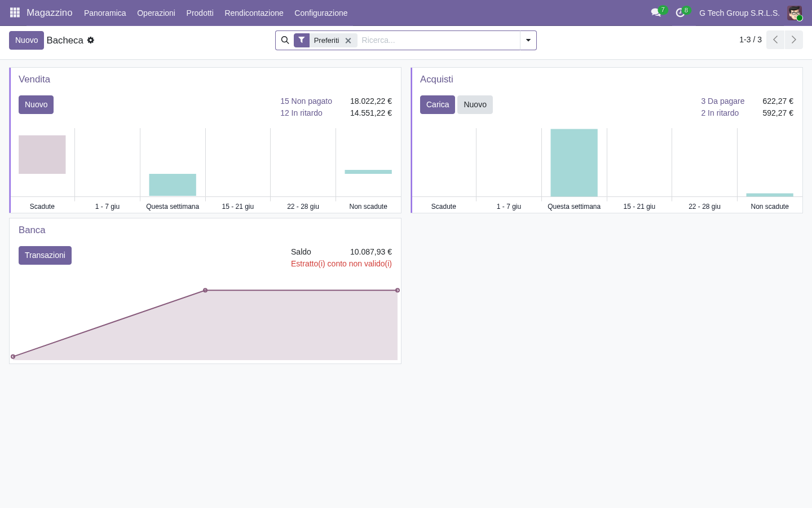812x508 pixels.
Task: Click the Nuovo button beside Bacheca
Action: [27, 40]
